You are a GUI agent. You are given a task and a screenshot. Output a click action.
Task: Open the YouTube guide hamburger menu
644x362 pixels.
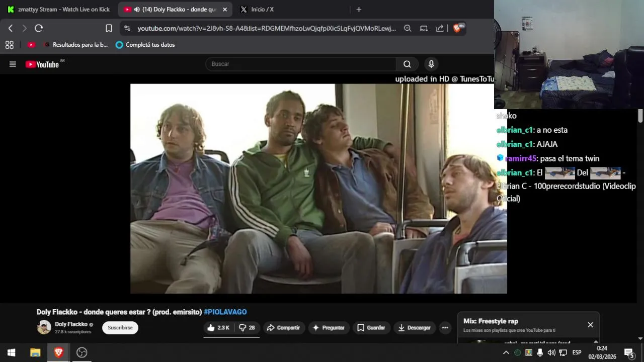13,64
